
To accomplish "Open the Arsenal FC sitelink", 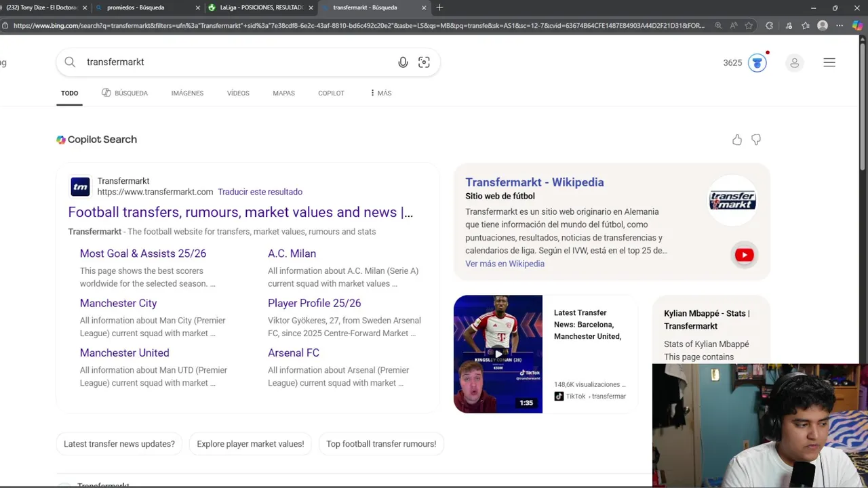I will coord(294,352).
